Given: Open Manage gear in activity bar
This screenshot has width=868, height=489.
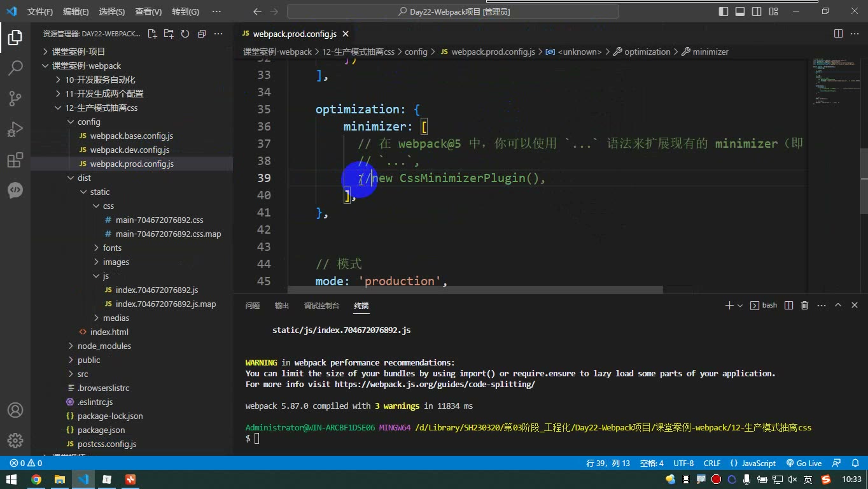Looking at the screenshot, I should point(15,440).
